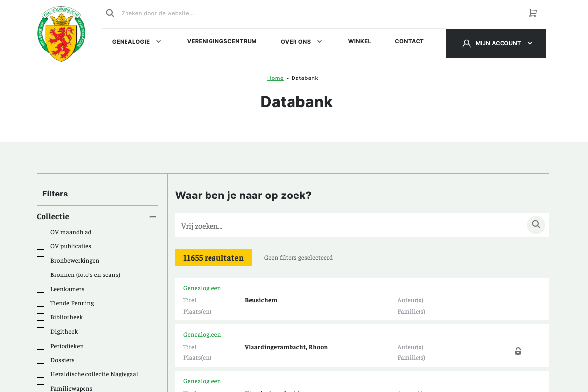
Task: Open the Winkel menu item
Action: 360,41
